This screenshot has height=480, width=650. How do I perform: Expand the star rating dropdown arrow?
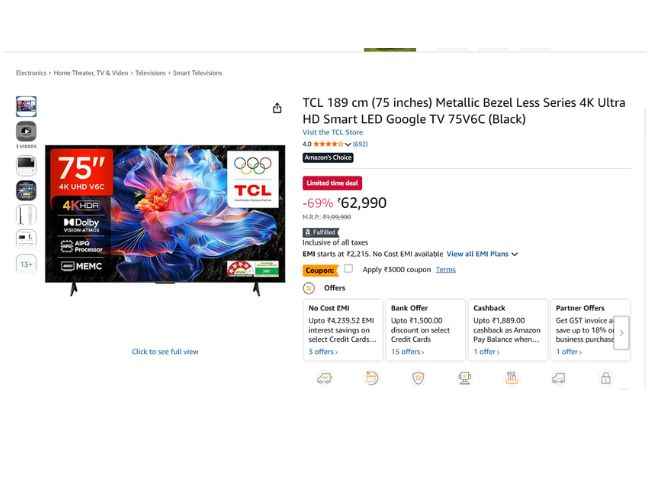[348, 144]
